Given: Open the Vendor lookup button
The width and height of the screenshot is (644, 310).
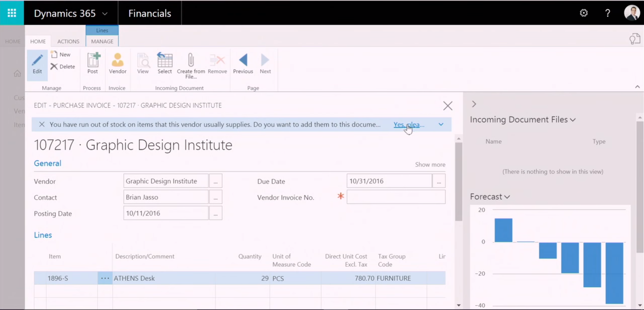Looking at the screenshot, I should point(215,181).
